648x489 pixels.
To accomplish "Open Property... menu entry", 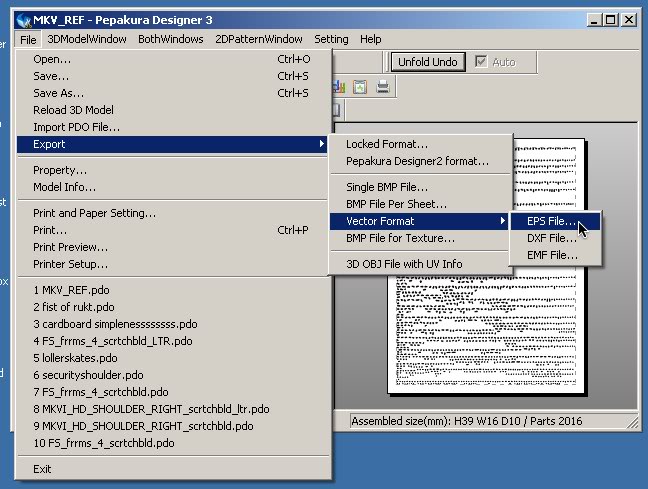I will point(172,170).
